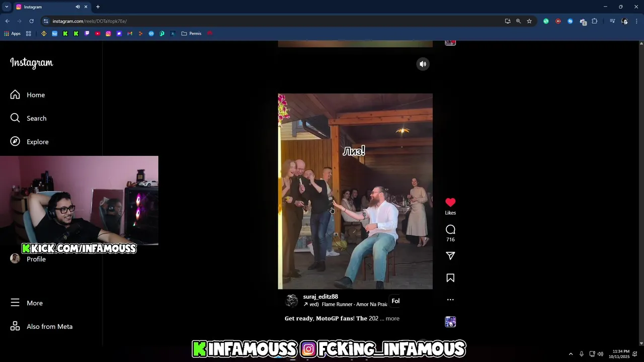This screenshot has height=362, width=644.
Task: Open the clock showing 11:34 PM
Action: [619, 354]
